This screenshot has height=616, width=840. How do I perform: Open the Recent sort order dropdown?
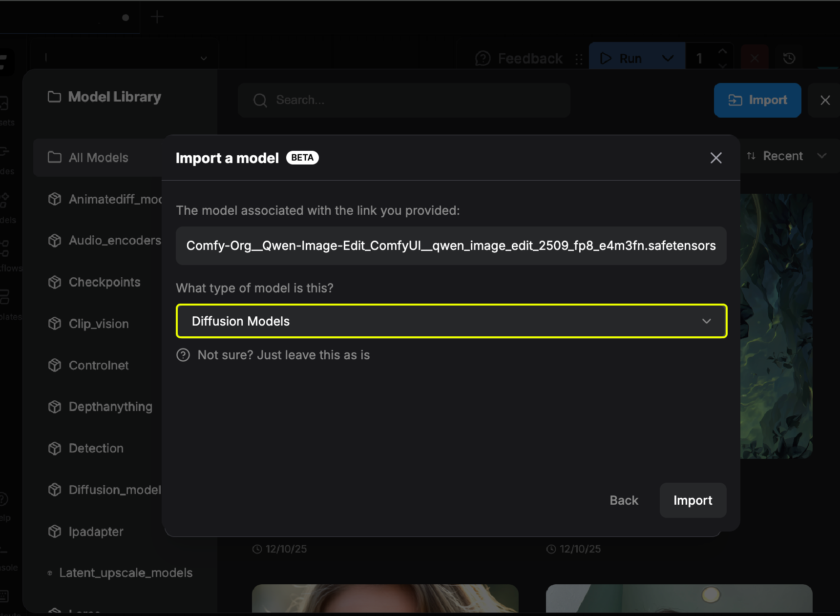[822, 156]
